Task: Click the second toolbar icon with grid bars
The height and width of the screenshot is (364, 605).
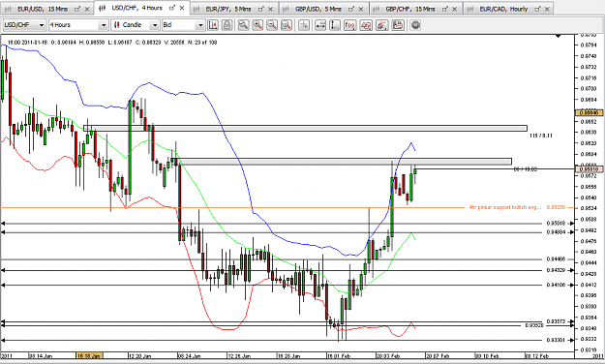Action: (x=227, y=25)
